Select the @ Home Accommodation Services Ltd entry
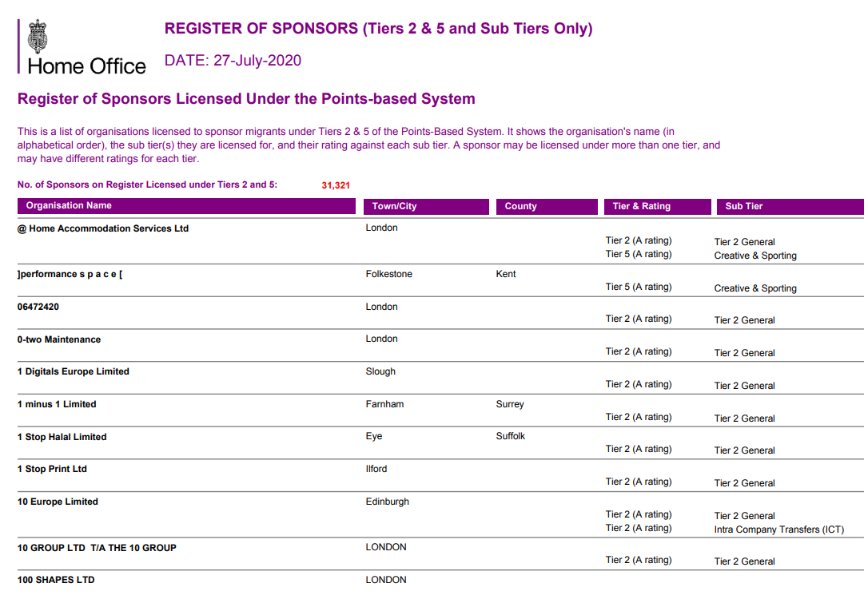Viewport: 868px width, 595px height. (103, 228)
